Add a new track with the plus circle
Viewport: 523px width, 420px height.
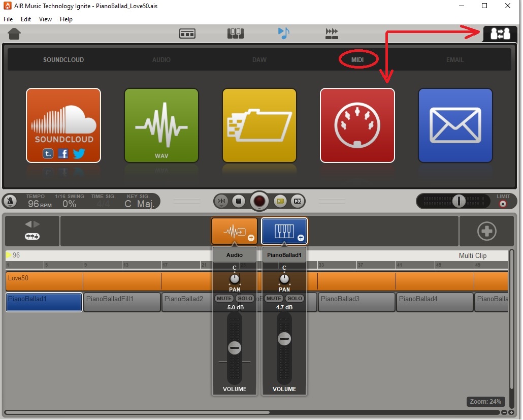(x=486, y=231)
